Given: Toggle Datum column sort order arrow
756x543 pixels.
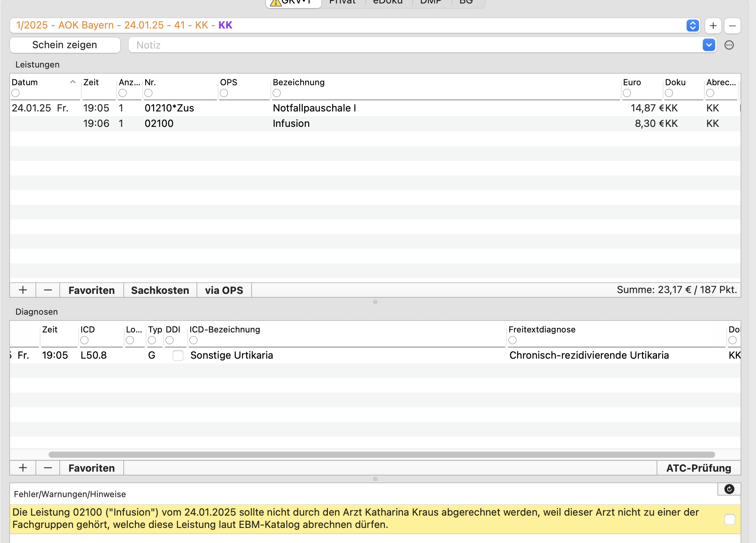Looking at the screenshot, I should click(72, 82).
